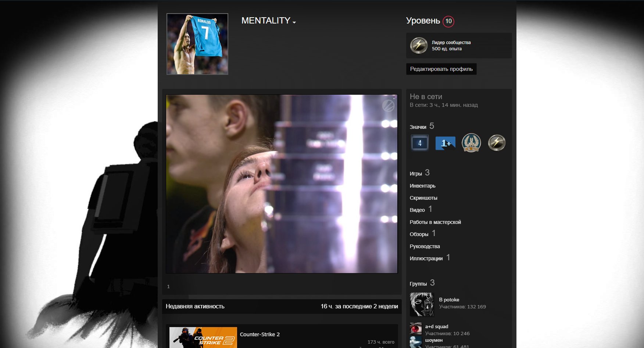
Task: Open the a+d squad group avatar
Action: [x=416, y=329]
